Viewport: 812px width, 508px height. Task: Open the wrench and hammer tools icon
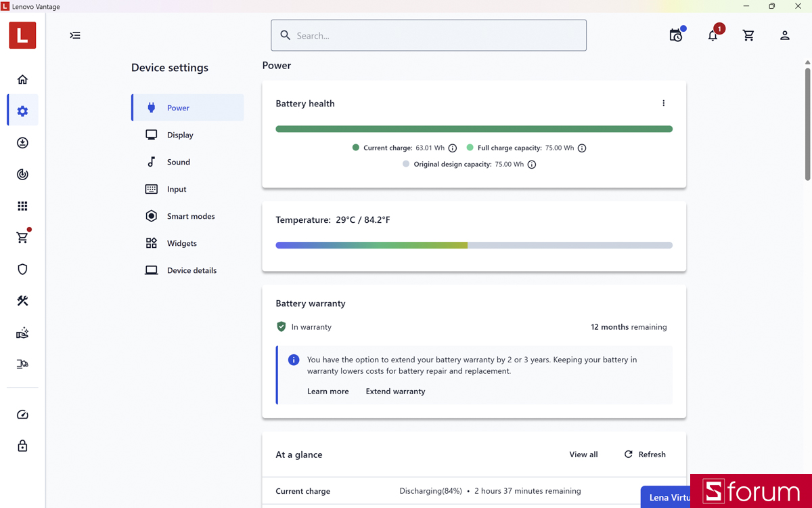(22, 301)
